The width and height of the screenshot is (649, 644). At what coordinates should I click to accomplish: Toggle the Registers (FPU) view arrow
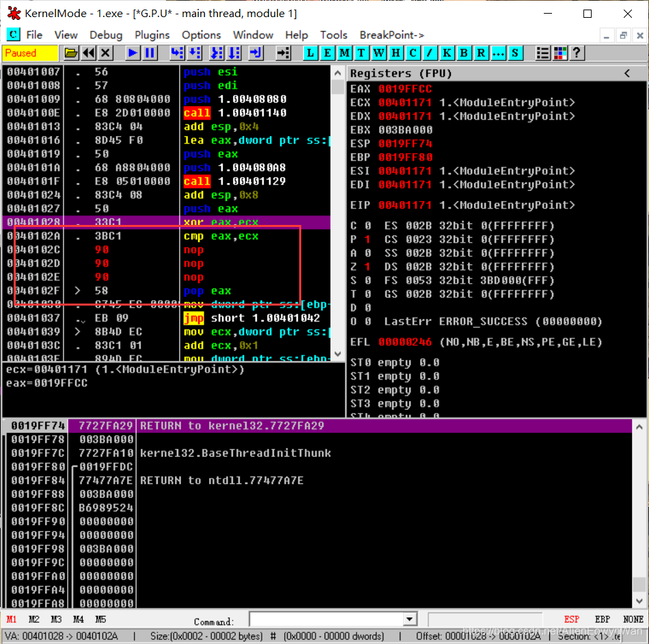pos(627,74)
